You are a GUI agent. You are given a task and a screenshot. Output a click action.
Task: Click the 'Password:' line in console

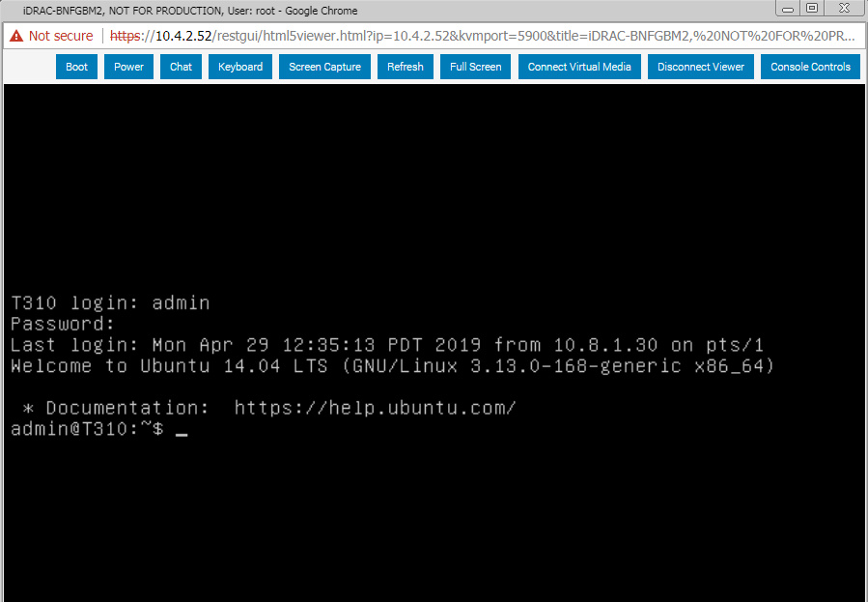click(62, 324)
